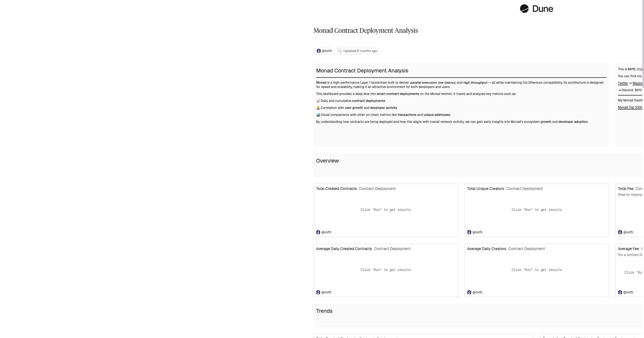Click the @mrfti author badge

(x=324, y=51)
